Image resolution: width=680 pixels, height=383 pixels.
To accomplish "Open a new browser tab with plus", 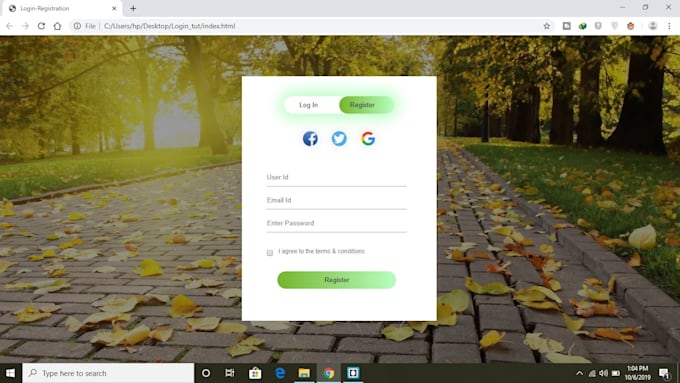I will tap(133, 8).
